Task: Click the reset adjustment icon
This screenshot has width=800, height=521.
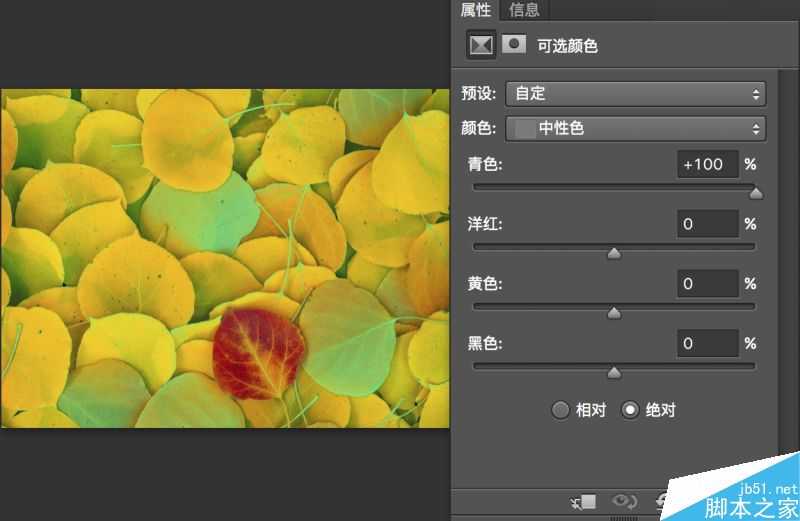Action: pos(662,501)
